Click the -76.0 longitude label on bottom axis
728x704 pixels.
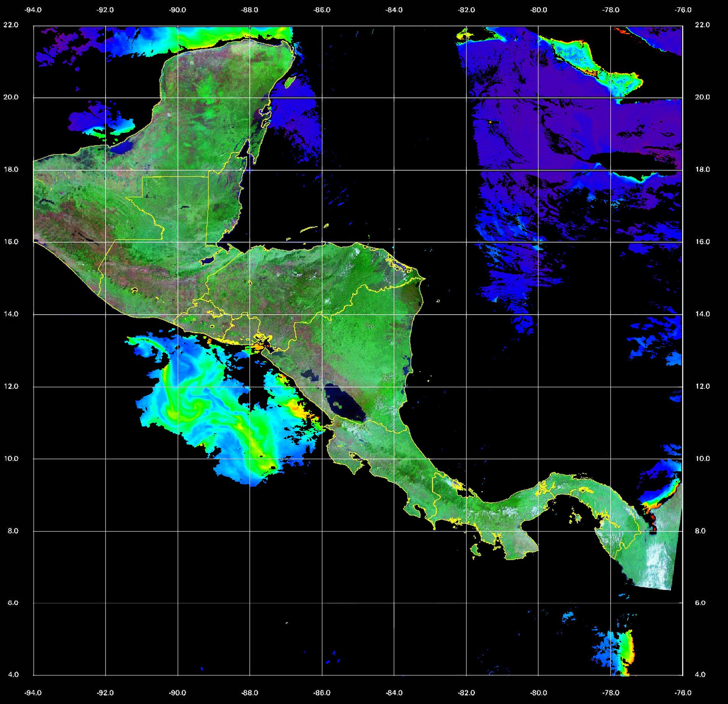click(683, 693)
